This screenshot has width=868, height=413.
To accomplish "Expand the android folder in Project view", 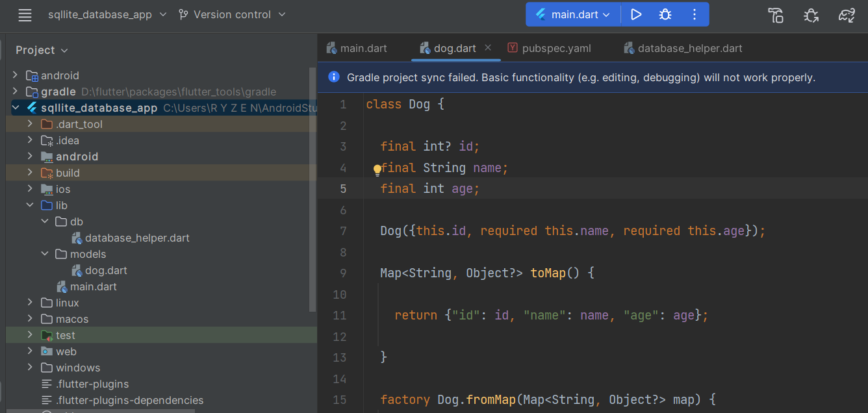I will point(30,156).
